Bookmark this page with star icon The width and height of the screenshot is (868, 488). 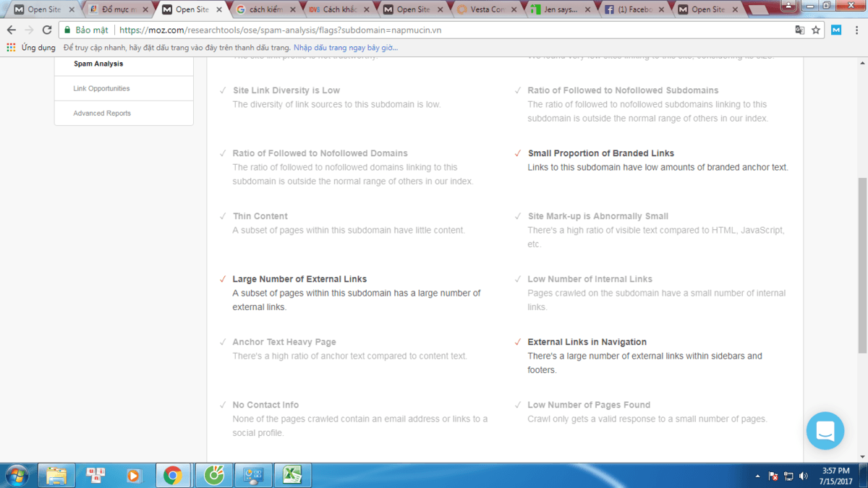816,30
